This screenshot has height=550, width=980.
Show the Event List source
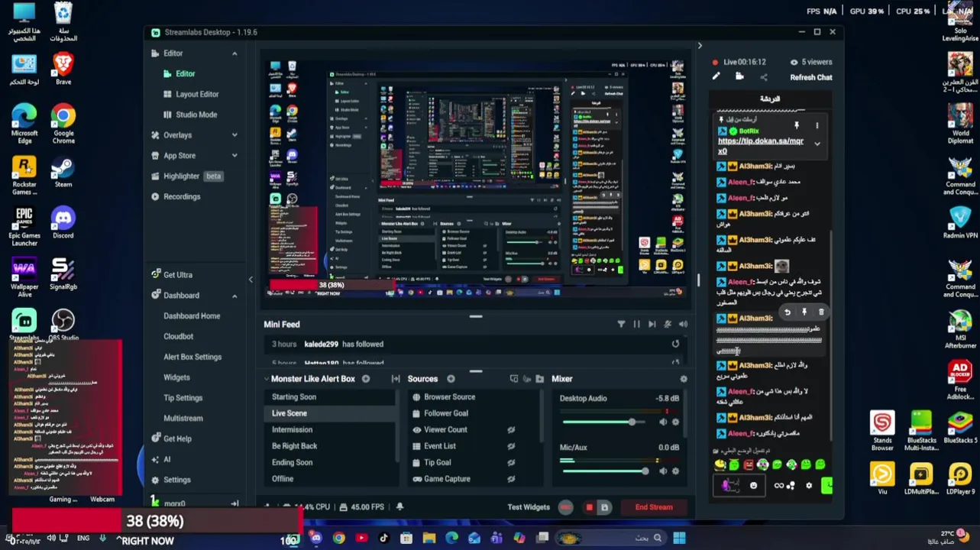(x=511, y=446)
